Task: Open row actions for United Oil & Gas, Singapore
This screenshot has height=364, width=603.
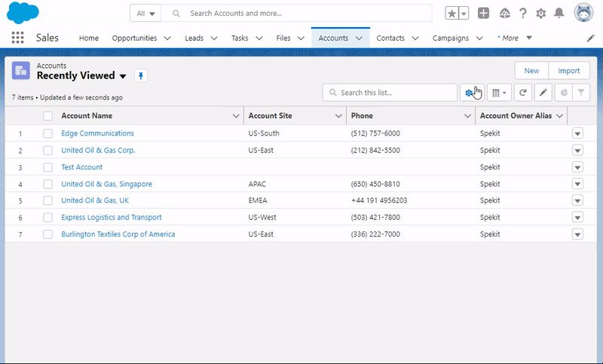Action: [577, 184]
